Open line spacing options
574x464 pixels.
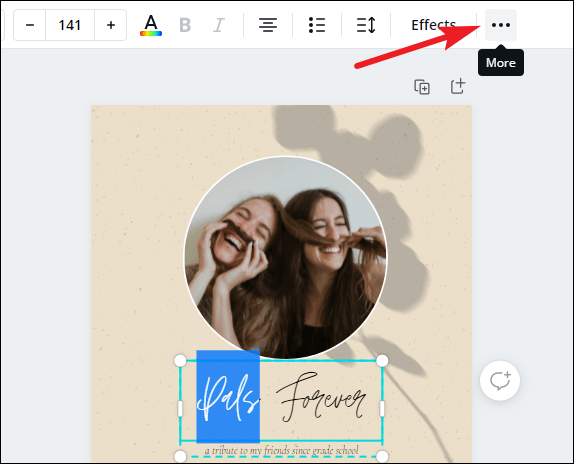pyautogui.click(x=366, y=25)
